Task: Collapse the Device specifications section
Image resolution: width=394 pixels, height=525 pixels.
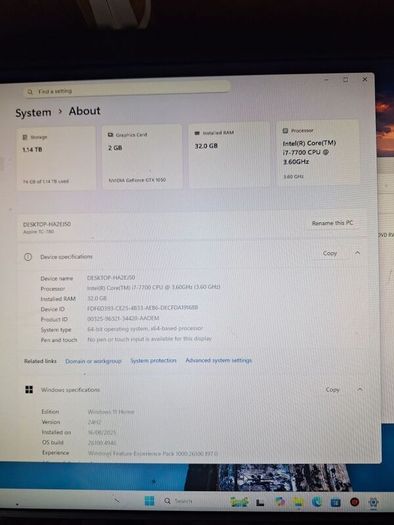Action: coord(358,253)
